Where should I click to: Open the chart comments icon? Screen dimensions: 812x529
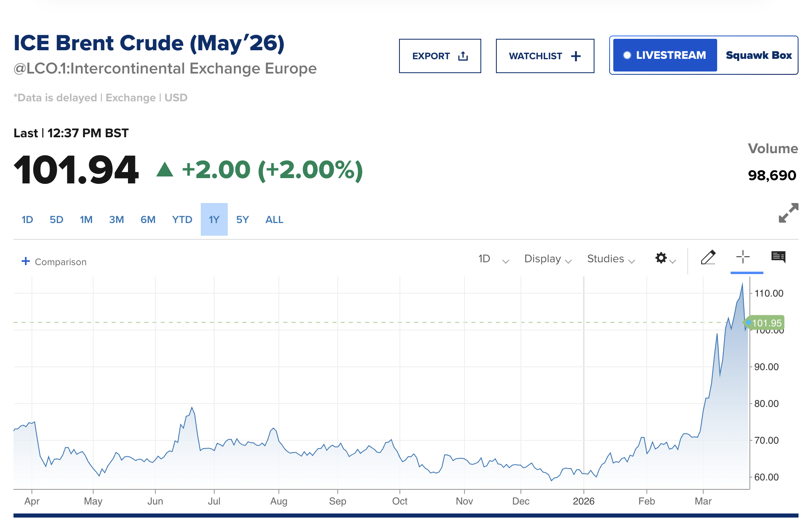(778, 257)
